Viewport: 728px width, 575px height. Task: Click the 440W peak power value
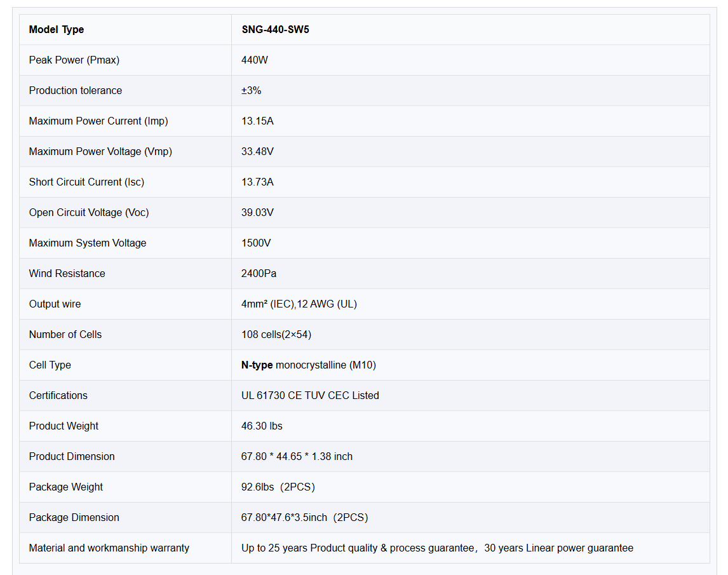pyautogui.click(x=255, y=60)
